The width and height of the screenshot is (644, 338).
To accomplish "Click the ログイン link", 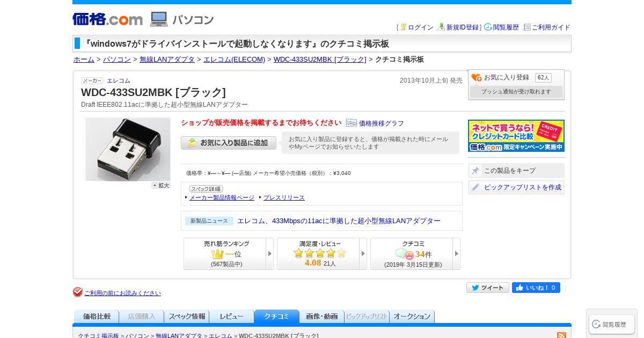I will point(421,27).
